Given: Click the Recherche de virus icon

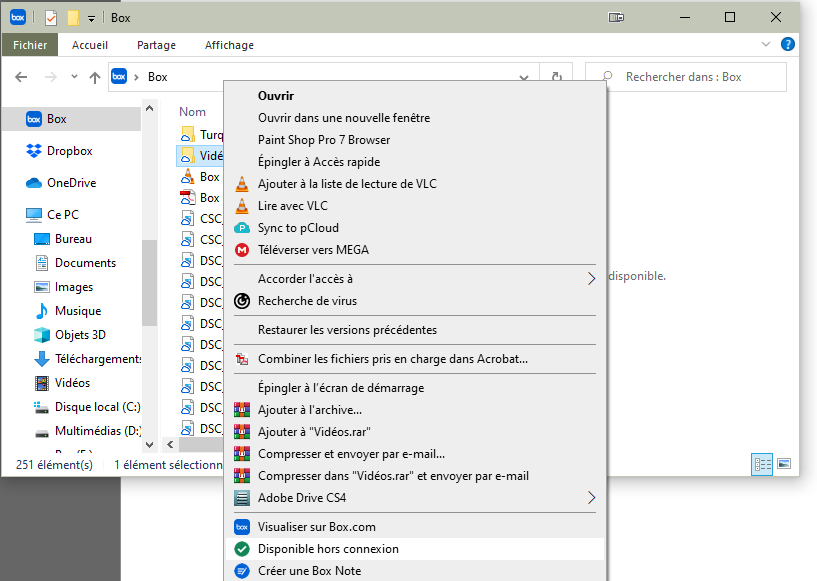Looking at the screenshot, I should click(x=242, y=301).
